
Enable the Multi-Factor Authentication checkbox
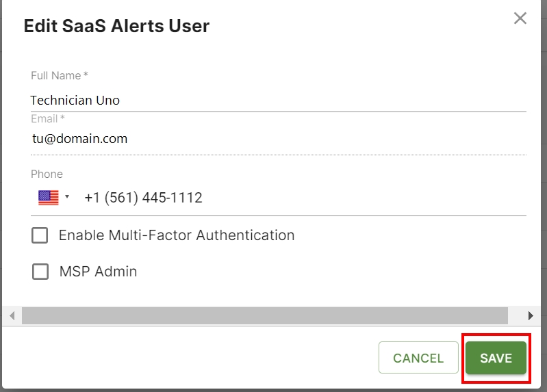[x=40, y=235]
